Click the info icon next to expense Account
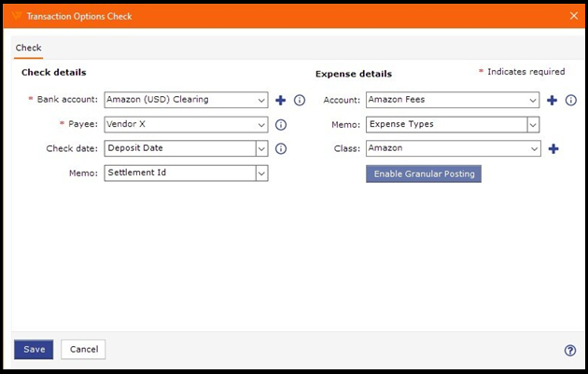The height and width of the screenshot is (374, 588). pos(570,100)
